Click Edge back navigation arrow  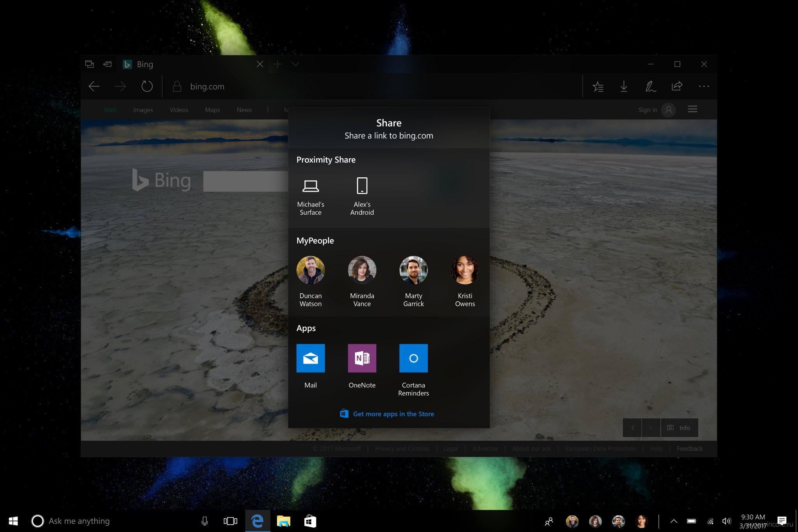(x=94, y=86)
